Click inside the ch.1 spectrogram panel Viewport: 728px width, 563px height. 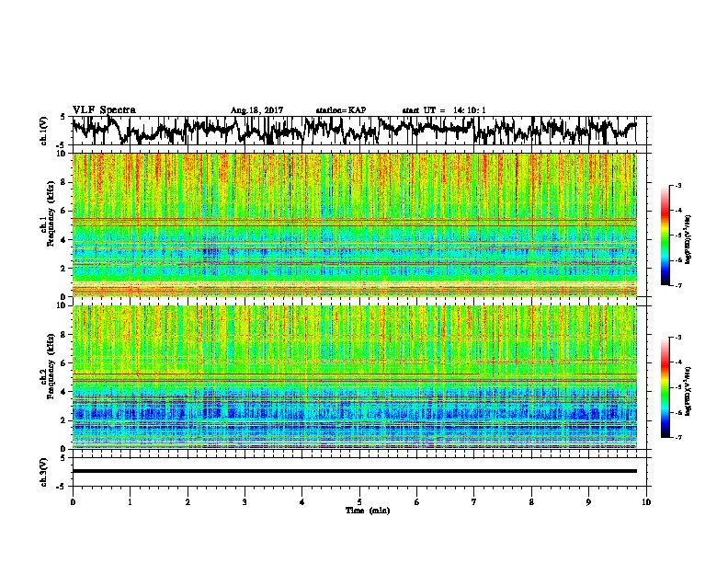354,224
